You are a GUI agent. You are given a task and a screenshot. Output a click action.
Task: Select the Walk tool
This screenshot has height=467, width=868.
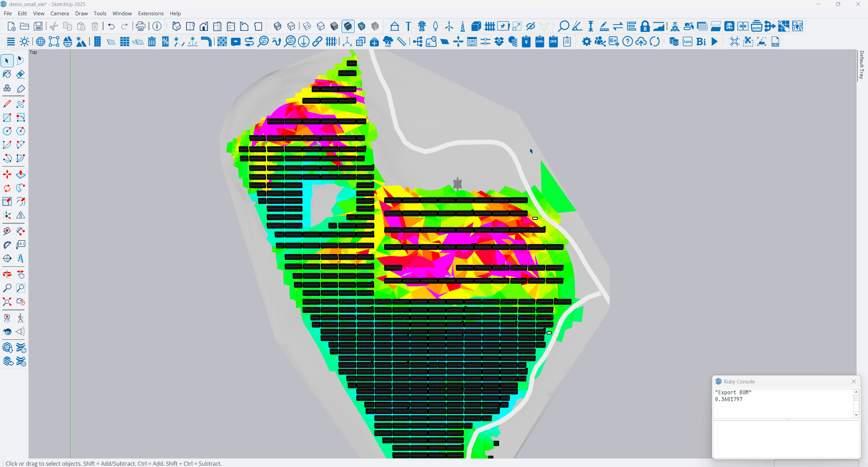pos(20,318)
